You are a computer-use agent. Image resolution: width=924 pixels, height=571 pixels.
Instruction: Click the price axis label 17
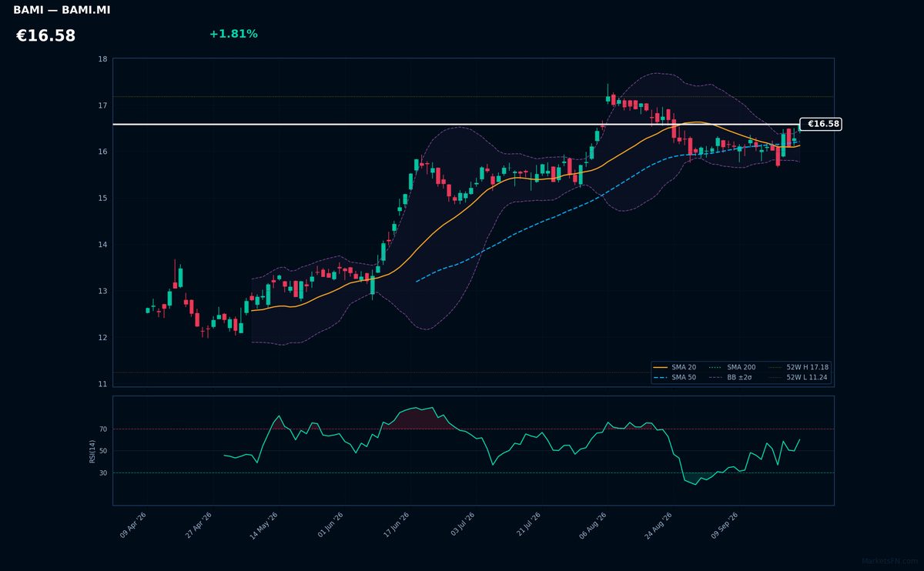[103, 105]
